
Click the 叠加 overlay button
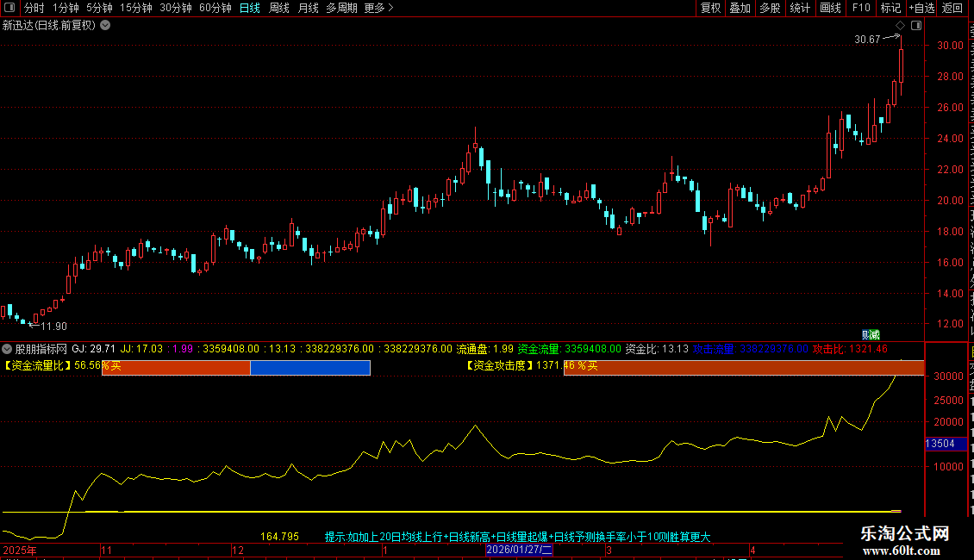[x=740, y=8]
